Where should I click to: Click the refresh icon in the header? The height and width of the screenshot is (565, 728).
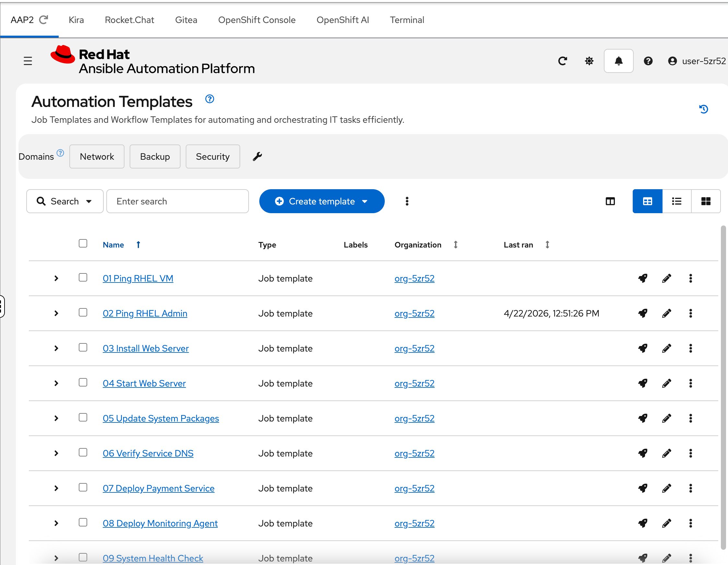point(562,61)
